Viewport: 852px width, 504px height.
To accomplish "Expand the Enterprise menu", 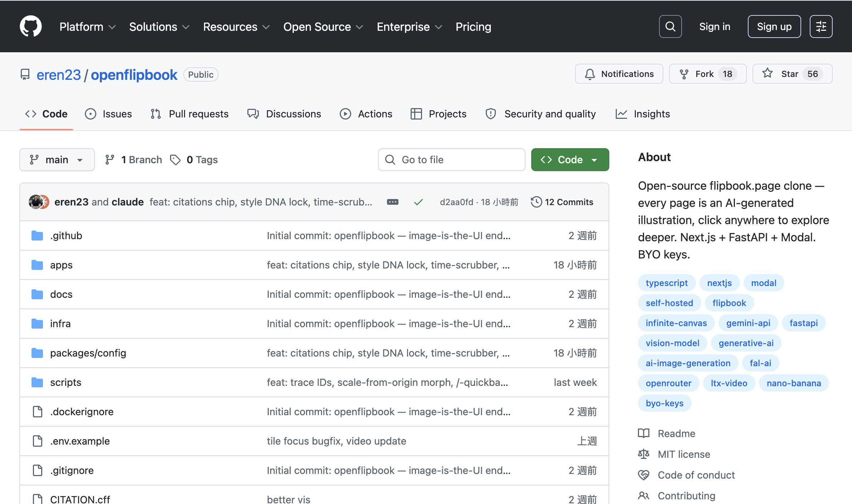I will 410,27.
